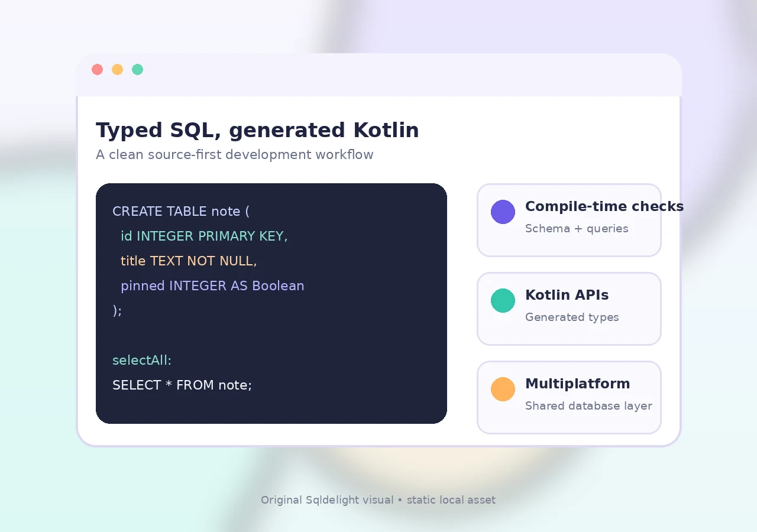The width and height of the screenshot is (757, 532).
Task: Click the 'title TEXT NOT NULL,' code line
Action: click(x=189, y=261)
